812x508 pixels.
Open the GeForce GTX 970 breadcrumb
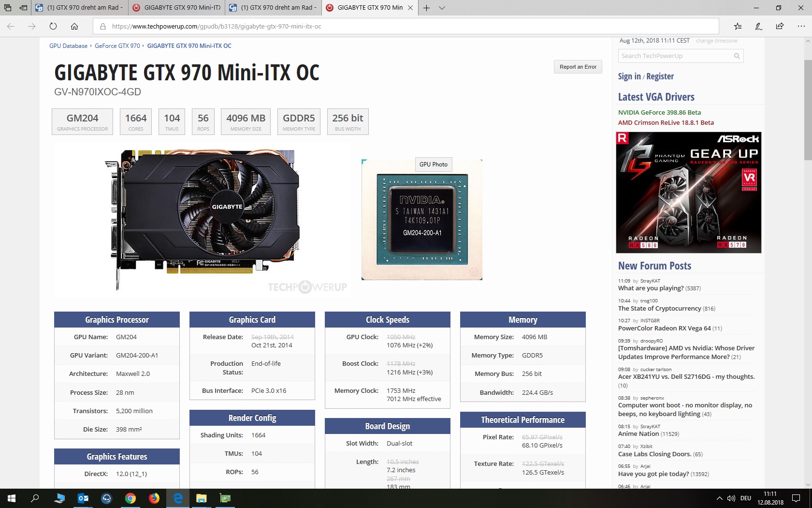[x=117, y=46]
